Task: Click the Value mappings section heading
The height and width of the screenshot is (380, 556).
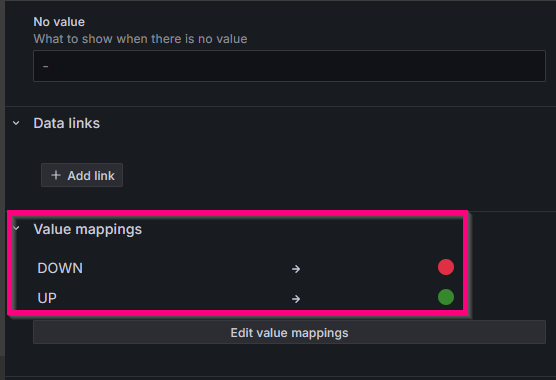Action: click(88, 229)
